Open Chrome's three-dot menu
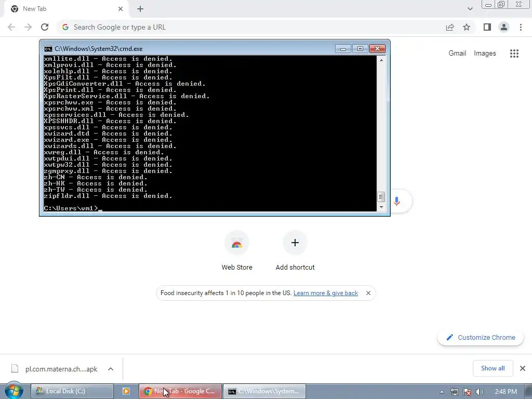Image resolution: width=532 pixels, height=399 pixels. click(521, 27)
